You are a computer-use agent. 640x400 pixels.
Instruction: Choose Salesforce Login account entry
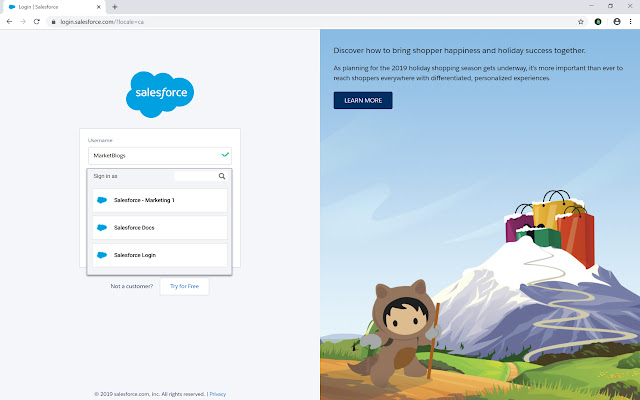[x=160, y=255]
